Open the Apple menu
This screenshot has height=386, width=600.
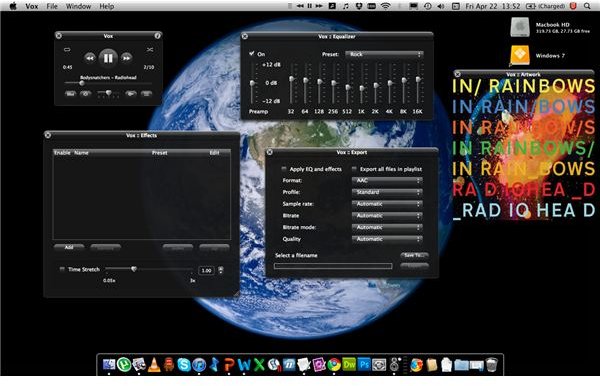13,6
